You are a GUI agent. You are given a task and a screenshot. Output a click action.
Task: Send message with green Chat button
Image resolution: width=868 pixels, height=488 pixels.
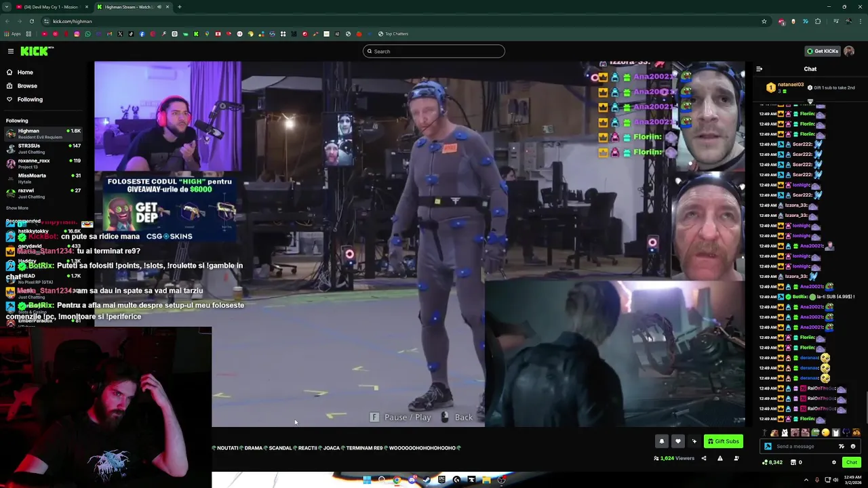tap(852, 462)
